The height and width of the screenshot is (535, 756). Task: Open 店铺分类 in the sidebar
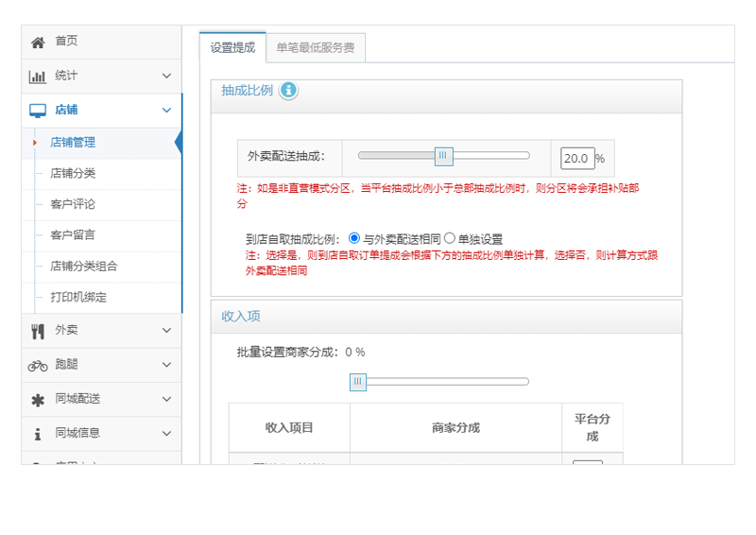tap(101, 174)
